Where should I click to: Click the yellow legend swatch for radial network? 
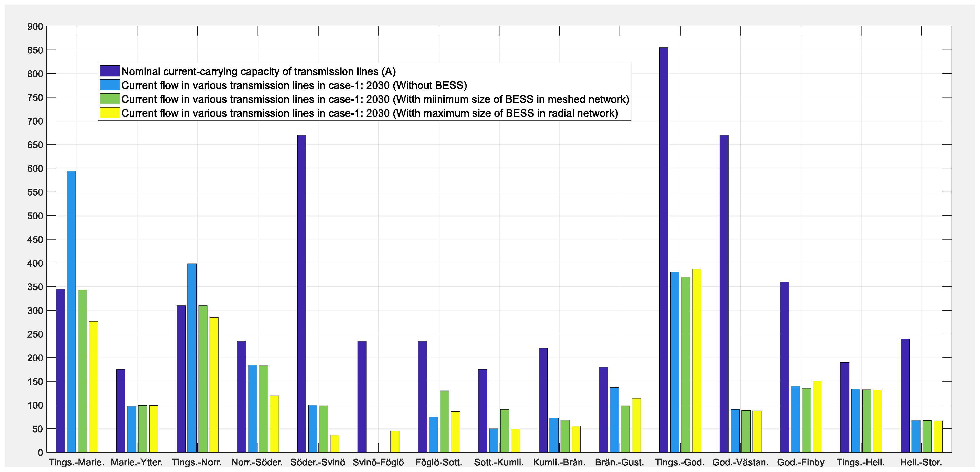110,113
